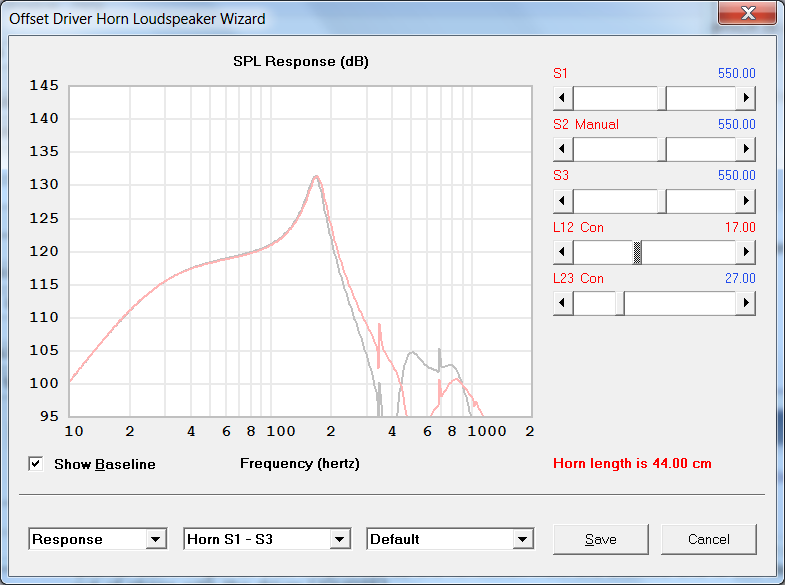785x585 pixels.
Task: Click the S3 slider thumb
Action: [x=662, y=201]
